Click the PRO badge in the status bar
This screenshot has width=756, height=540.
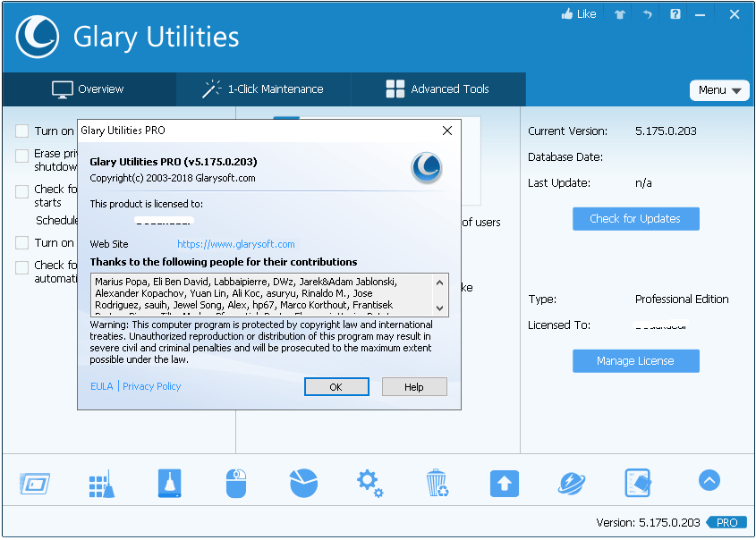pos(726,522)
